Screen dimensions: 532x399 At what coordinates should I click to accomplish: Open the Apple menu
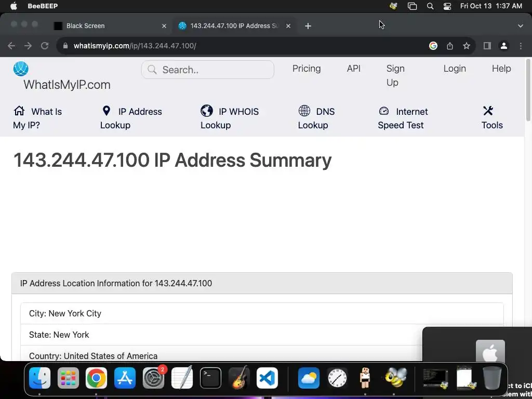(14, 6)
